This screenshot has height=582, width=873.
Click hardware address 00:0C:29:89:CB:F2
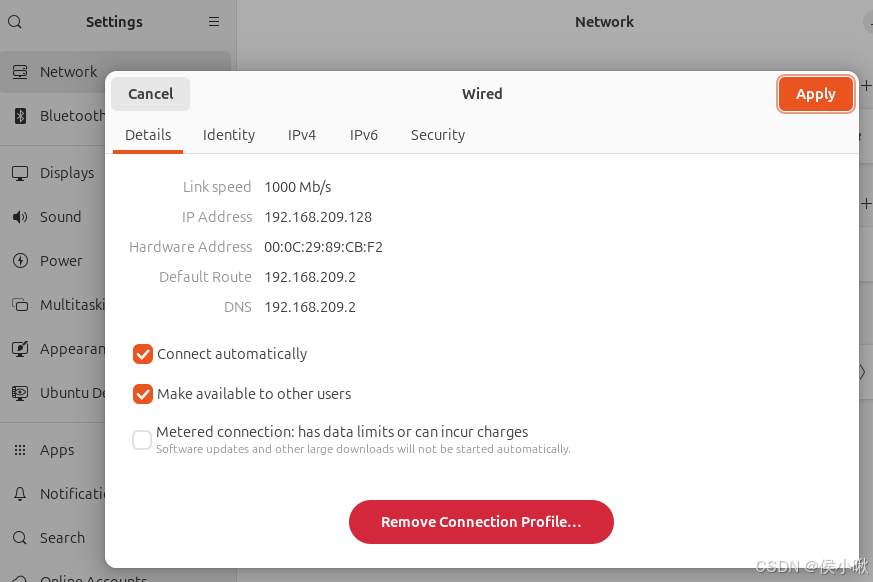pyautogui.click(x=323, y=247)
